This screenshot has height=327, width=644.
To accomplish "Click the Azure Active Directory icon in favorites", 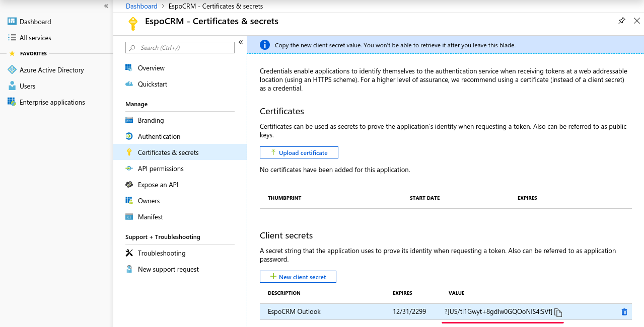I will pos(12,70).
